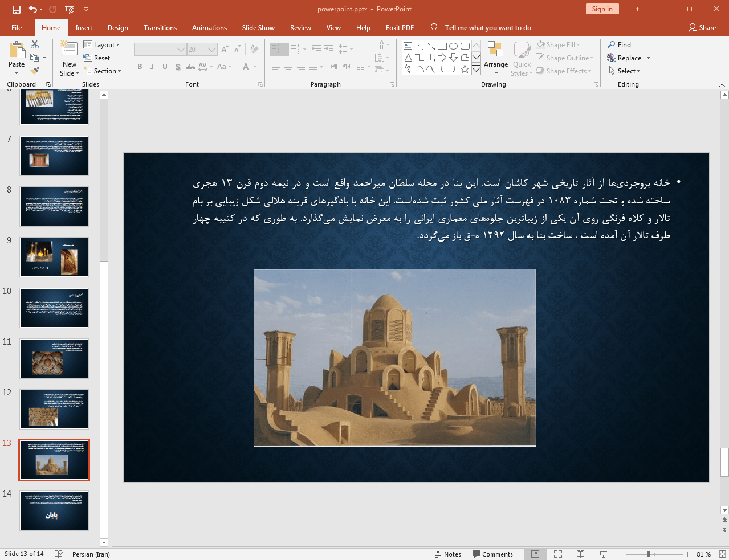
Task: Open the Transitions tab
Action: 160,28
